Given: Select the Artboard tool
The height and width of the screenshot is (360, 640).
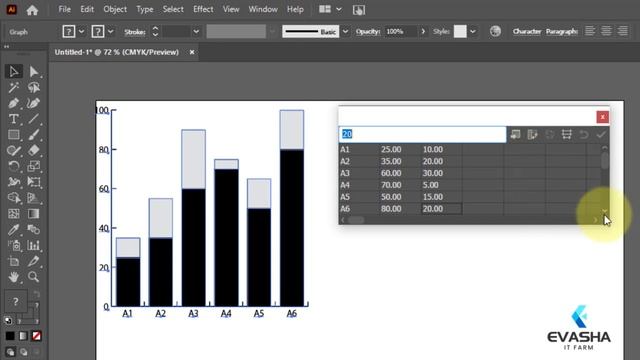Looking at the screenshot, I should tap(13, 261).
